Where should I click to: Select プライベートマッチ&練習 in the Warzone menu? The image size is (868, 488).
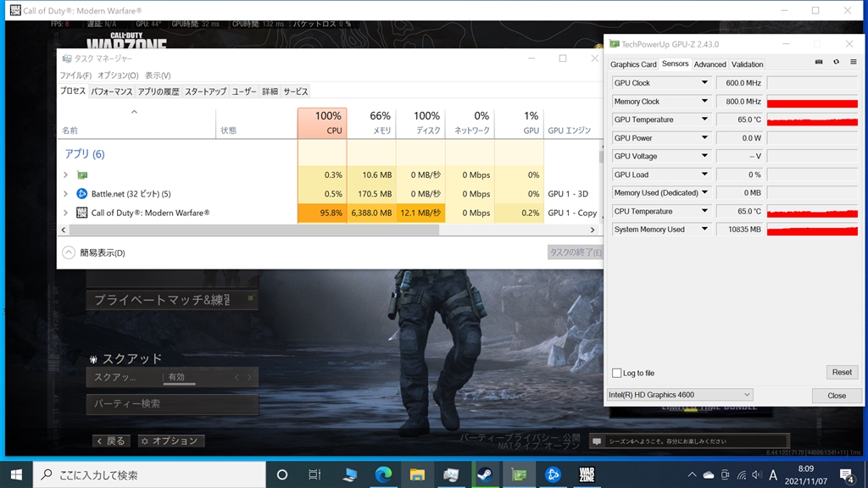pyautogui.click(x=172, y=300)
